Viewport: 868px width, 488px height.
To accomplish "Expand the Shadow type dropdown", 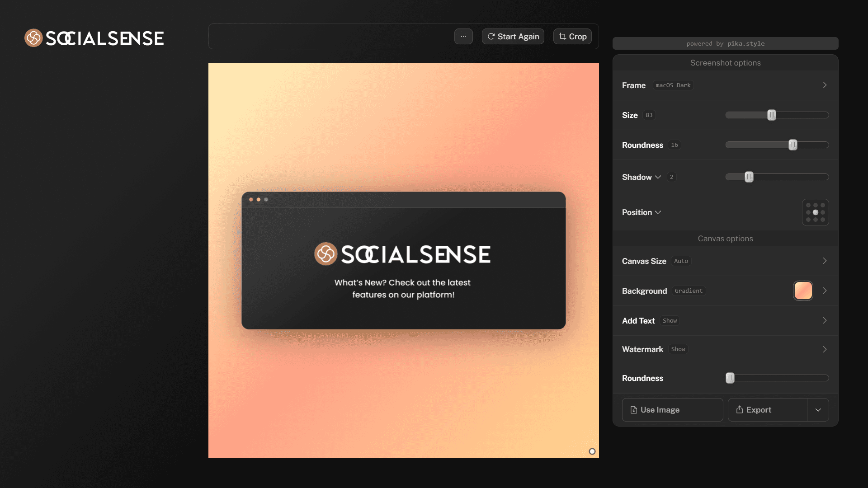I will (658, 177).
